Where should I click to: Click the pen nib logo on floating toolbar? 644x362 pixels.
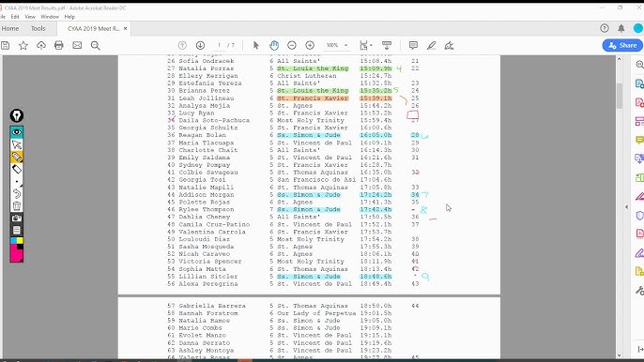pyautogui.click(x=17, y=115)
